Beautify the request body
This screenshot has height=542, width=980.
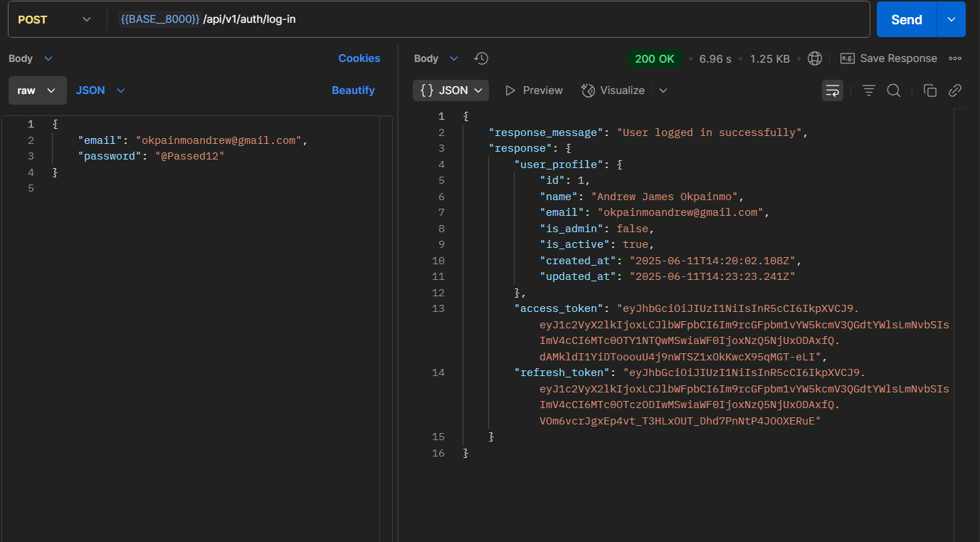[x=353, y=90]
